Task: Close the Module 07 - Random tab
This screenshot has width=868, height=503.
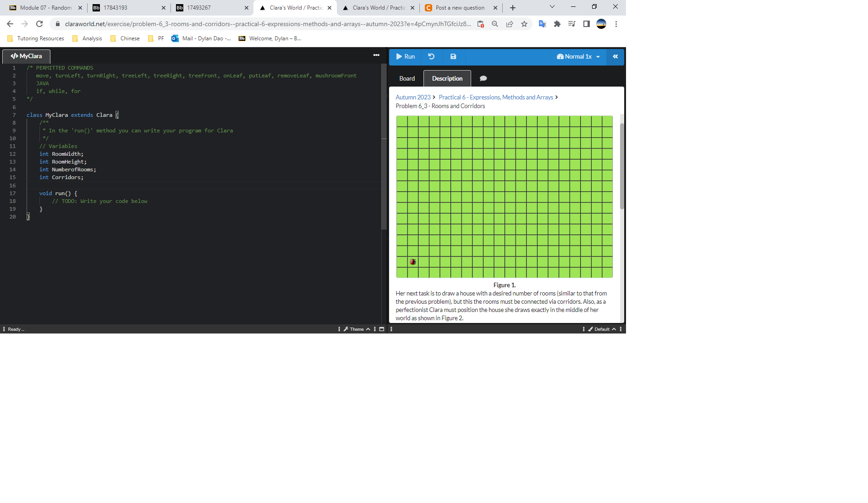Action: tap(80, 8)
